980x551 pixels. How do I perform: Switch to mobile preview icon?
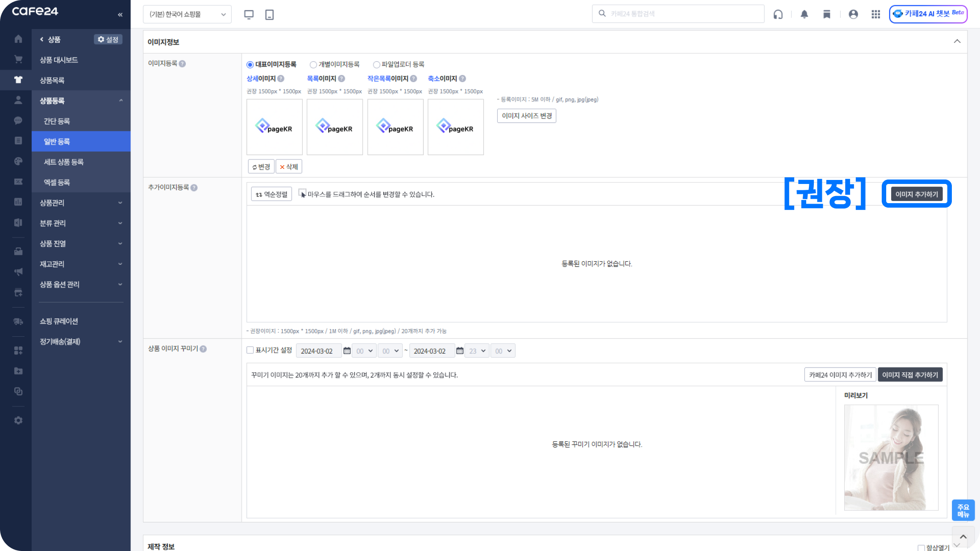[x=269, y=14]
